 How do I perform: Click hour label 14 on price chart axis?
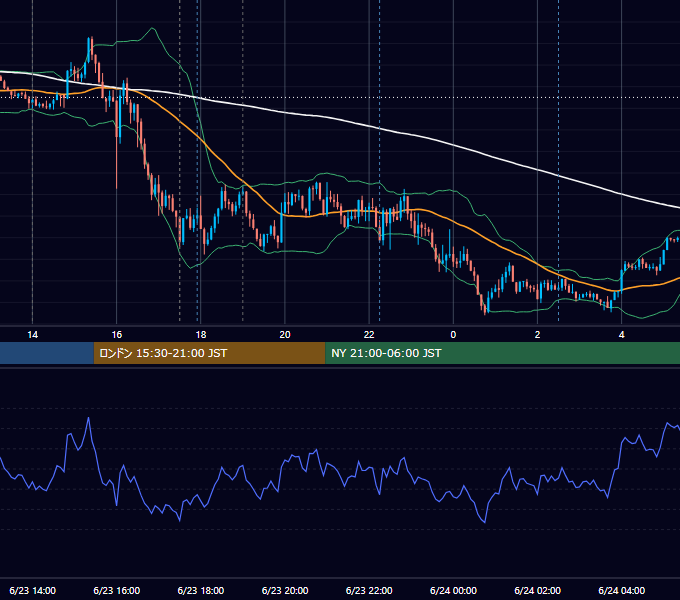click(33, 335)
